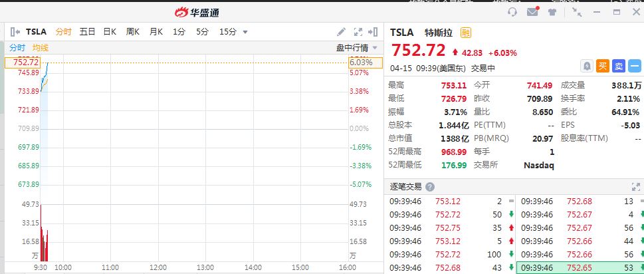Click the price alert bell icon
Image resolution: width=644 pixels, height=274 pixels.
(x=588, y=65)
